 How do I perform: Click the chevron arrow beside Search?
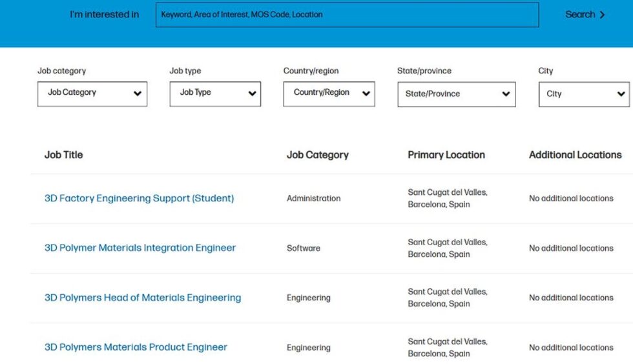tap(602, 15)
